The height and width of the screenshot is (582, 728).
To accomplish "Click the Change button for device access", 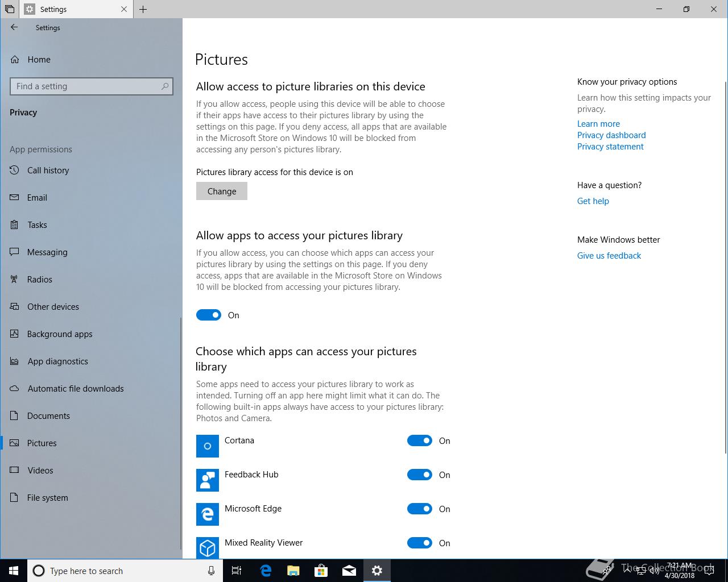I will tap(222, 191).
